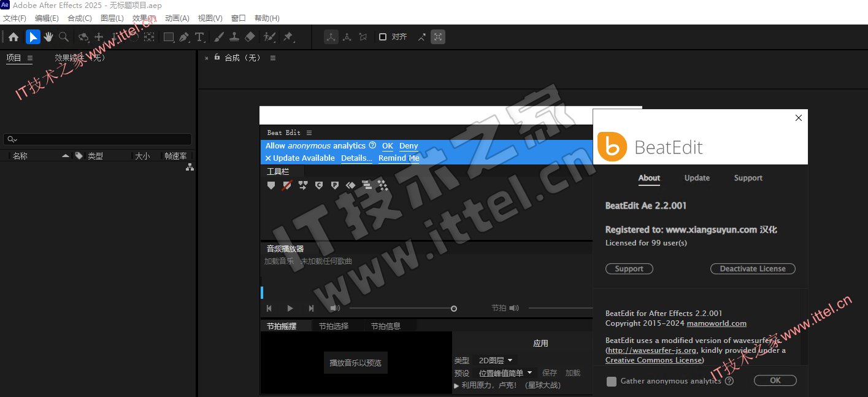Switch to the 节拍信息 tab
868x397 pixels.
point(386,326)
